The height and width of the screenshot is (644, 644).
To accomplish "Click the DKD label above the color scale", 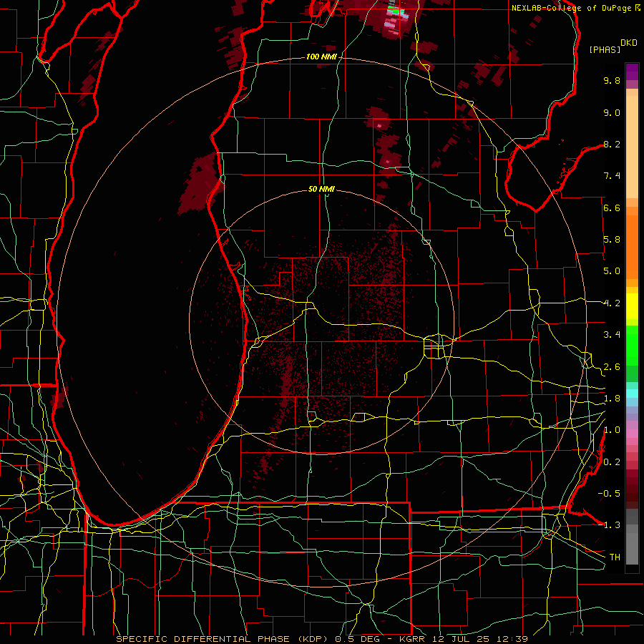I will click(629, 43).
